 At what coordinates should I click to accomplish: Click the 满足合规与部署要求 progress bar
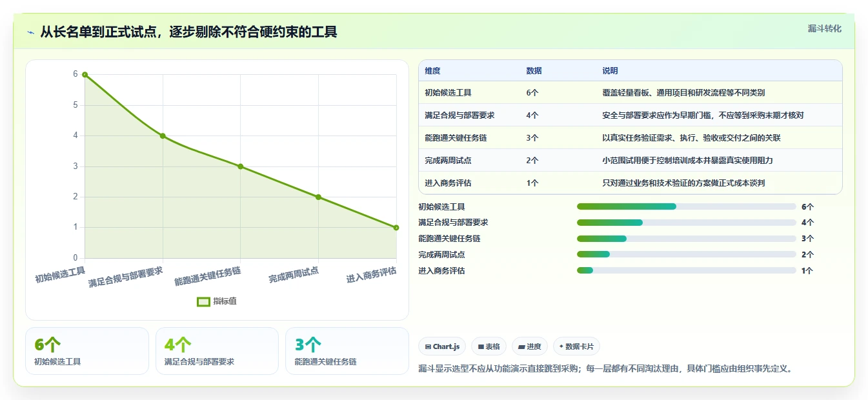pos(687,223)
